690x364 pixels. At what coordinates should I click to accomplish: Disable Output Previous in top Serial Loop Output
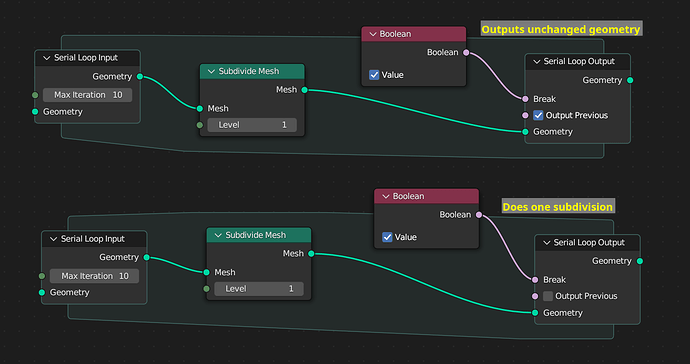click(x=538, y=115)
